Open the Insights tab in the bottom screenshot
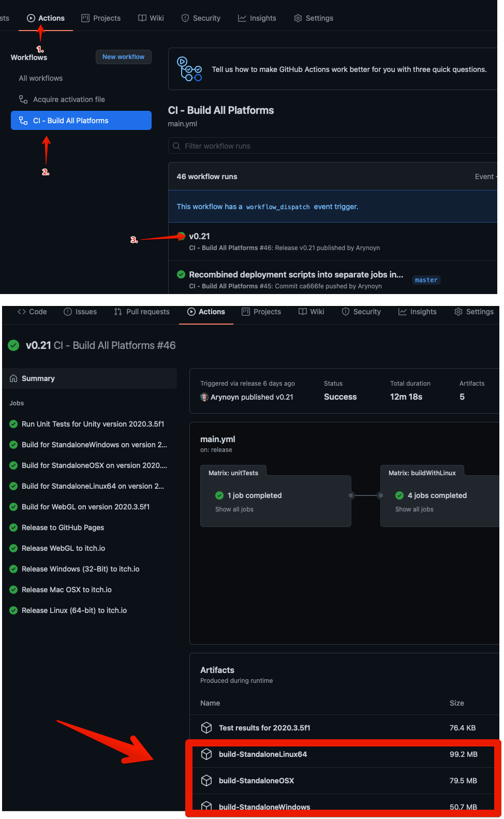 pyautogui.click(x=418, y=312)
